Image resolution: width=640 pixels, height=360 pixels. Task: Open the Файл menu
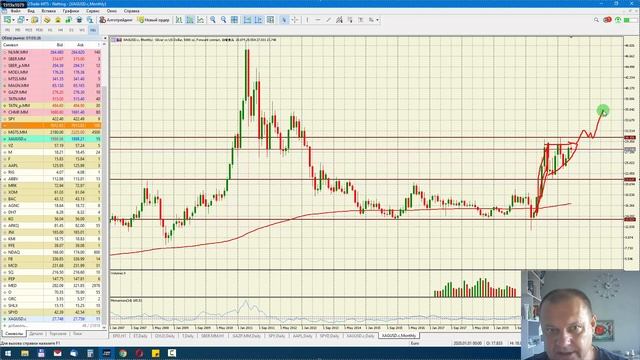(x=16, y=11)
